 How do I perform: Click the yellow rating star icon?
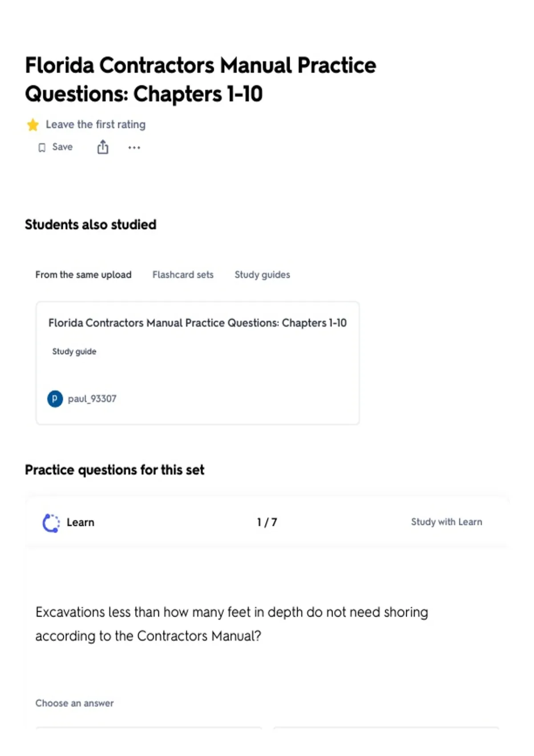(x=33, y=125)
